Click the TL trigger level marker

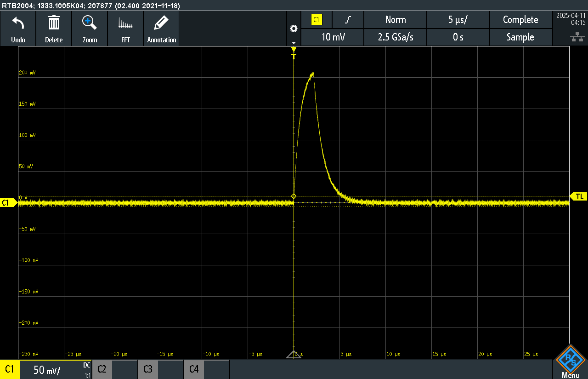pyautogui.click(x=579, y=196)
